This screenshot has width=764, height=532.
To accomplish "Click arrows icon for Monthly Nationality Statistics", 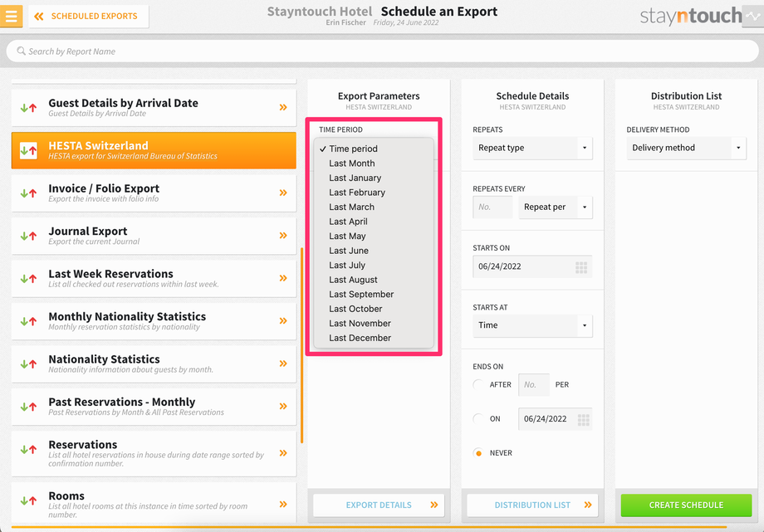I will pos(28,321).
